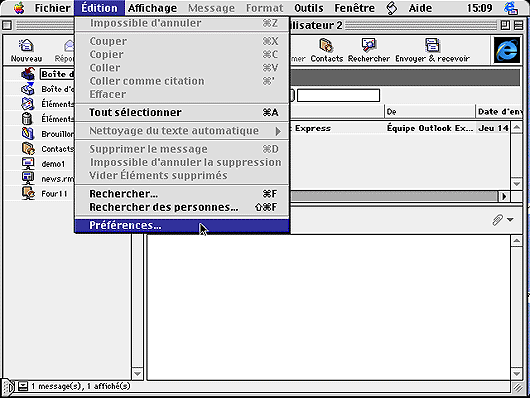Open the Éléments envoyés folder icon
The image size is (530, 398).
tap(28, 104)
